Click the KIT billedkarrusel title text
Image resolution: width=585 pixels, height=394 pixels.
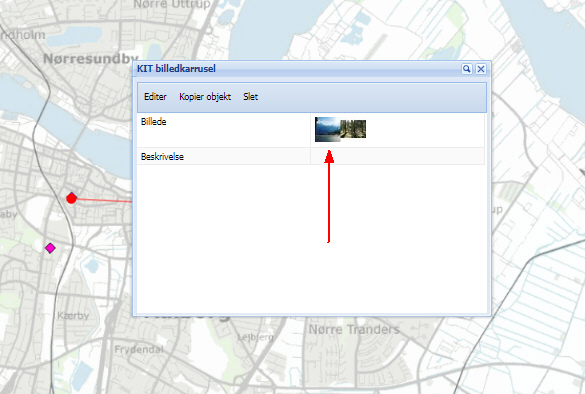point(176,69)
